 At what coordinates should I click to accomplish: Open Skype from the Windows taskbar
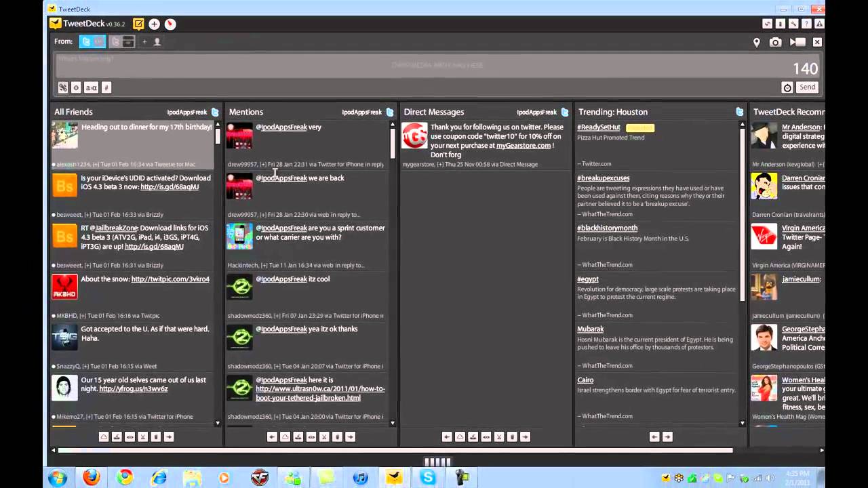pos(427,478)
